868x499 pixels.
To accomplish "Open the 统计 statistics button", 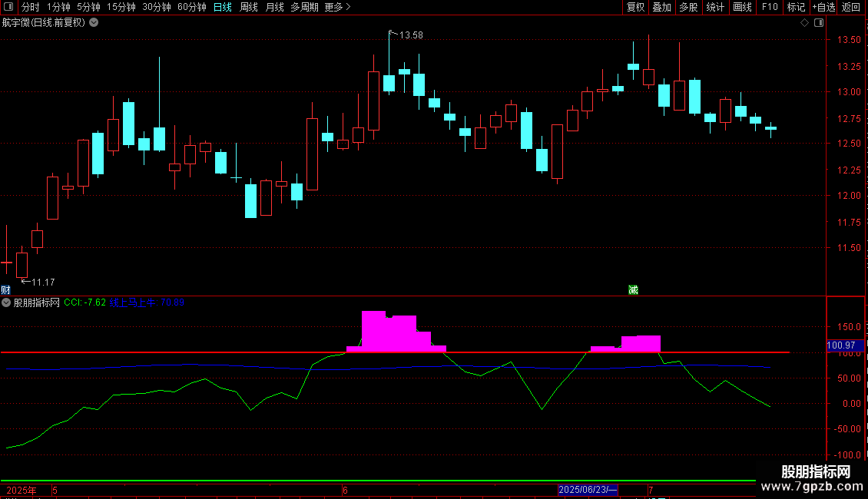I will 715,7.
